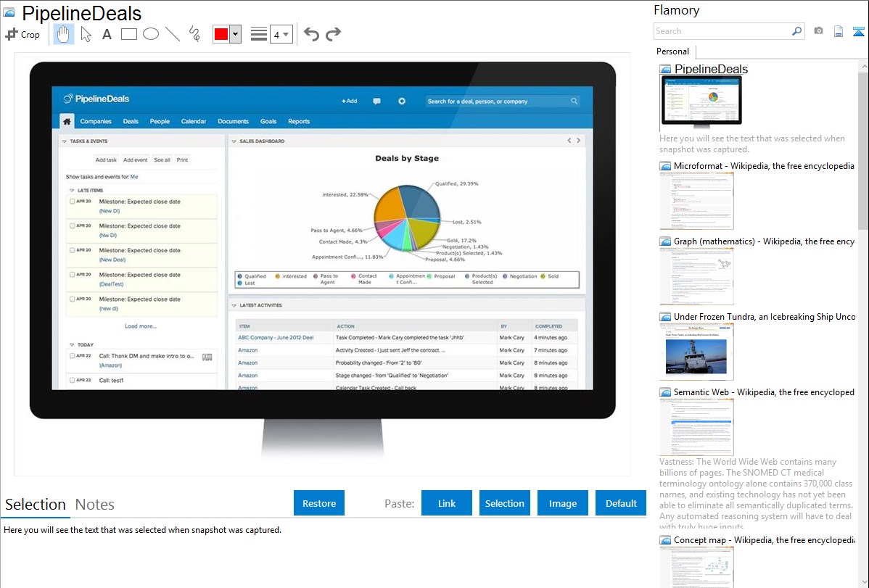Click the selected-text placeholder under the Selection tab
This screenshot has width=869, height=588.
click(142, 531)
